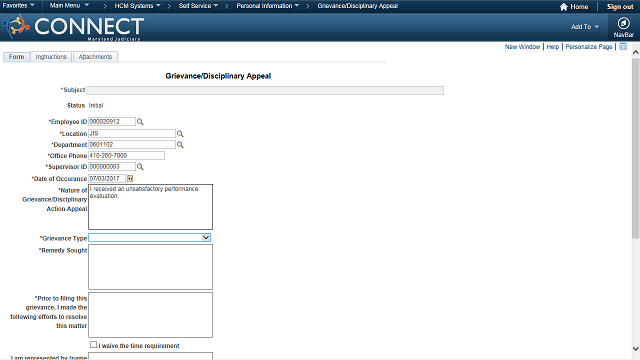Screen dimensions: 640x360
Task: Click the Help link
Action: (x=553, y=47)
